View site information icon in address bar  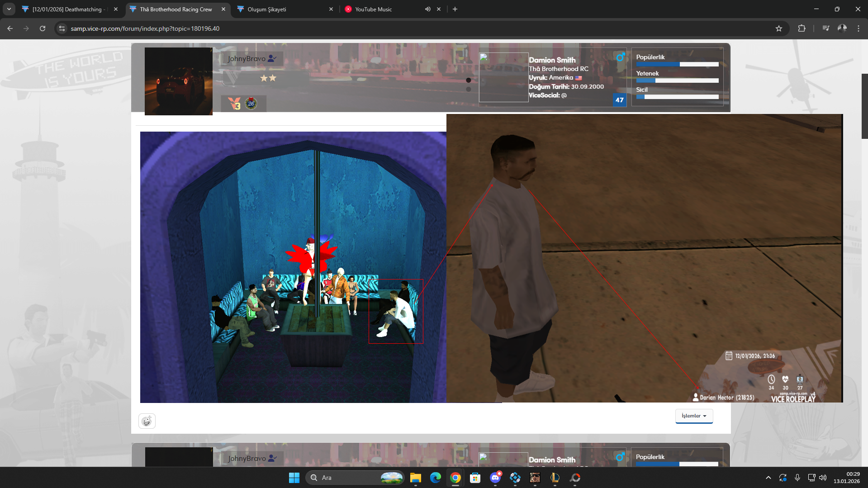coord(62,28)
